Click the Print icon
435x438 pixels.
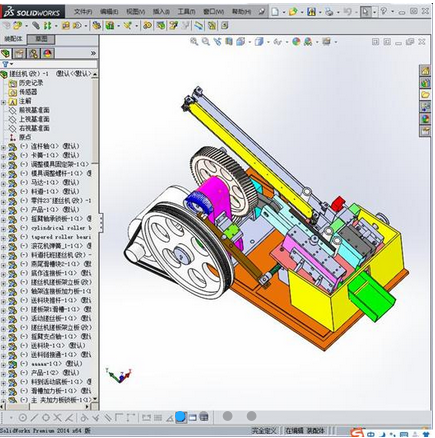click(329, 12)
